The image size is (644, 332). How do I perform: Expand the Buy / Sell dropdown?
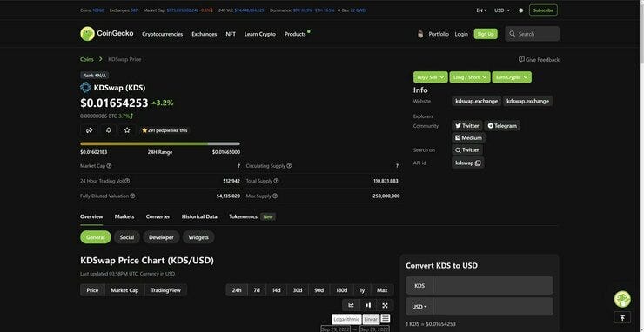point(431,77)
